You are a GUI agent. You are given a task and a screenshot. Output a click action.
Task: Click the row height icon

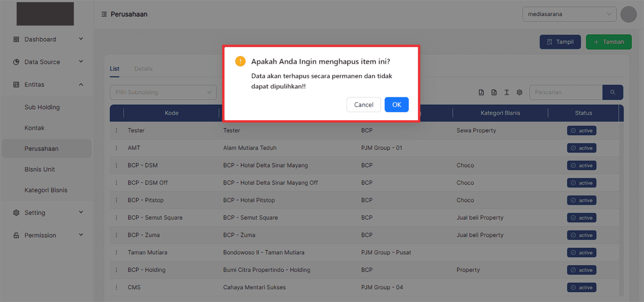(x=507, y=92)
